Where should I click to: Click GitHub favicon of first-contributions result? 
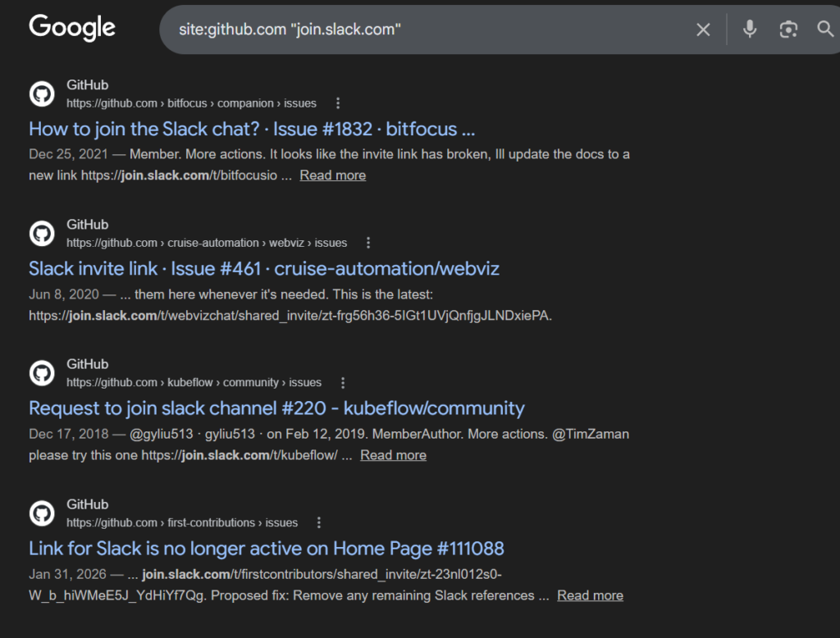point(42,513)
